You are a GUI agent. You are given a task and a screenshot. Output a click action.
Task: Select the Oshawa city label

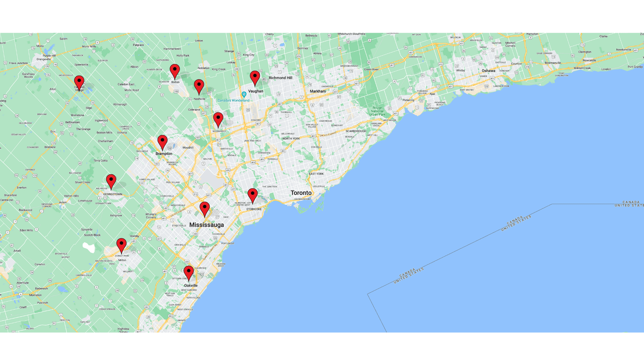488,71
